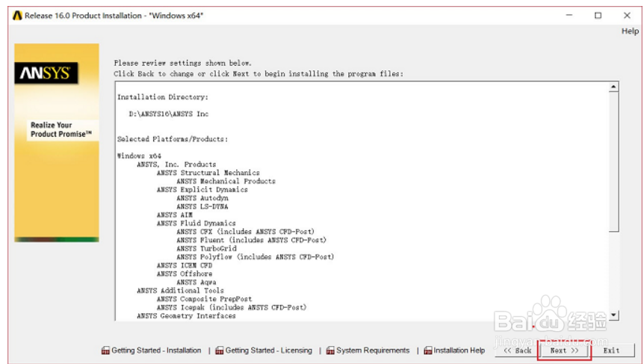Viewport: 644px width, 364px height.
Task: Click the ANSYS logo in the title bar
Action: tap(17, 16)
